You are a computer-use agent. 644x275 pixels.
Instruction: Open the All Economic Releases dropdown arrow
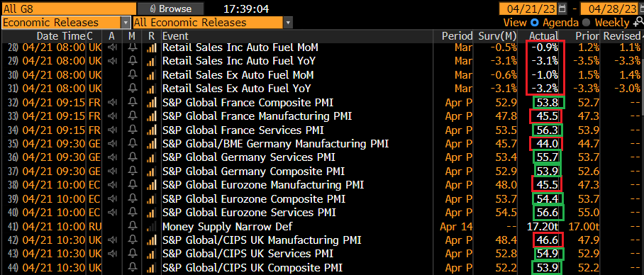point(289,23)
